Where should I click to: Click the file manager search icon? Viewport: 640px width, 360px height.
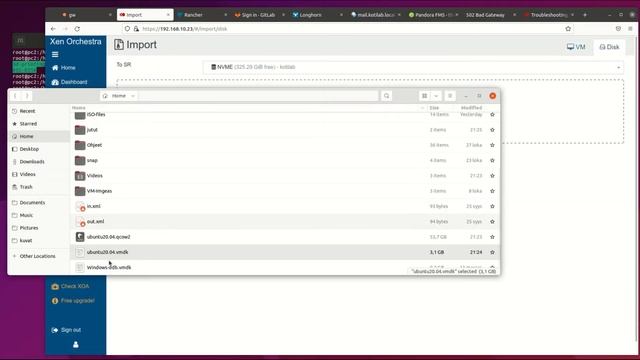387,96
